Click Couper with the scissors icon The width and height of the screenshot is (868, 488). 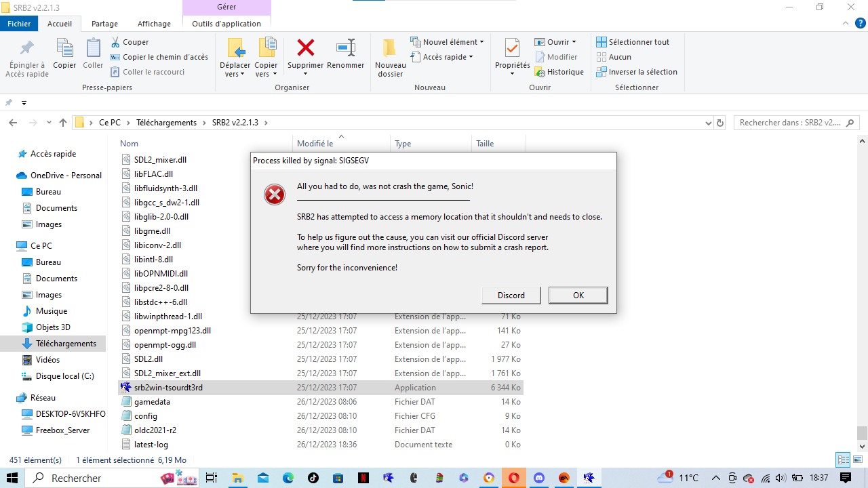[130, 42]
